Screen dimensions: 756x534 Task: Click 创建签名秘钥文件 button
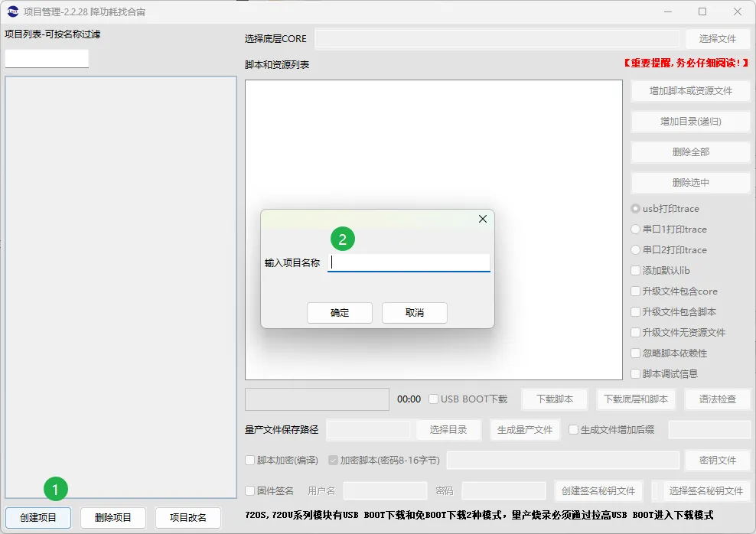[598, 490]
